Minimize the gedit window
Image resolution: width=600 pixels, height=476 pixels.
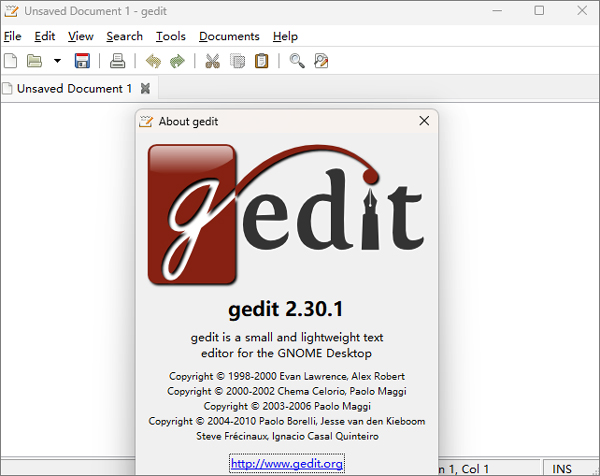pos(497,11)
